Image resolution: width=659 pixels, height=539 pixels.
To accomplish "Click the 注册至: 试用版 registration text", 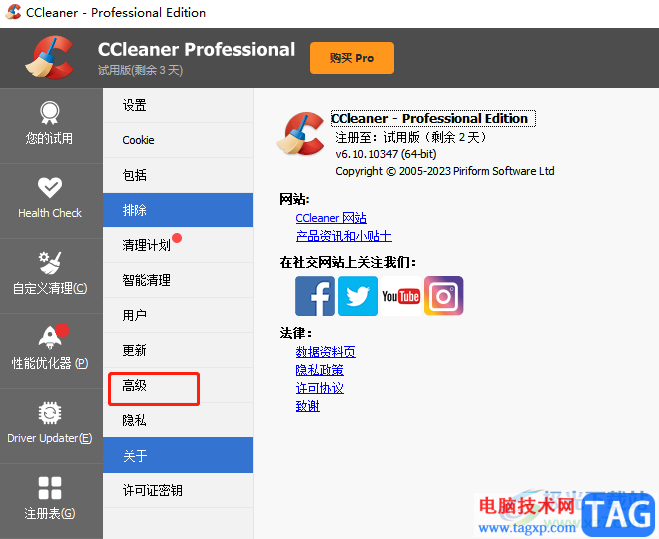I will pos(411,137).
